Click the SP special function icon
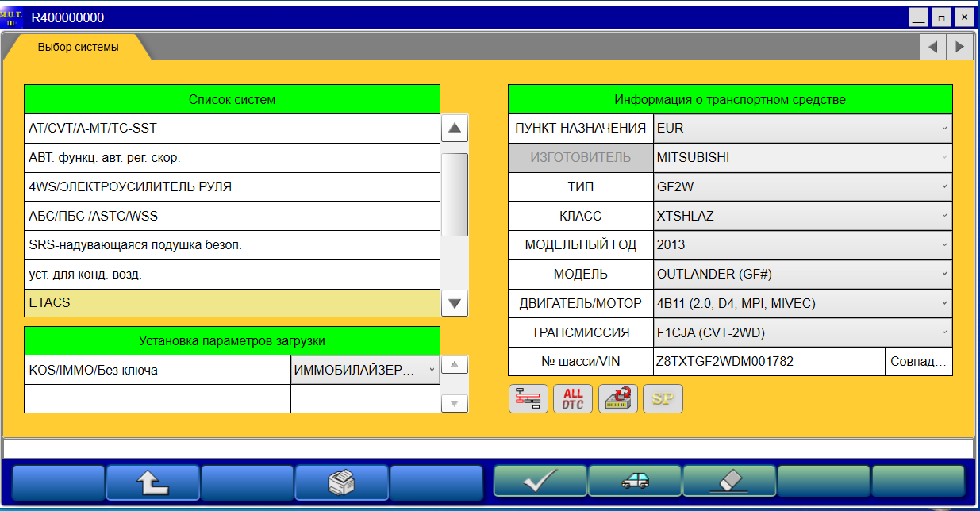This screenshot has height=511, width=980. click(663, 398)
